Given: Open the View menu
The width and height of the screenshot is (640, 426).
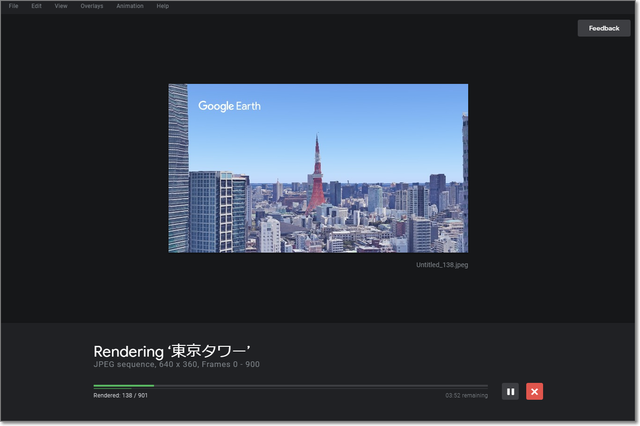Looking at the screenshot, I should coord(61,6).
